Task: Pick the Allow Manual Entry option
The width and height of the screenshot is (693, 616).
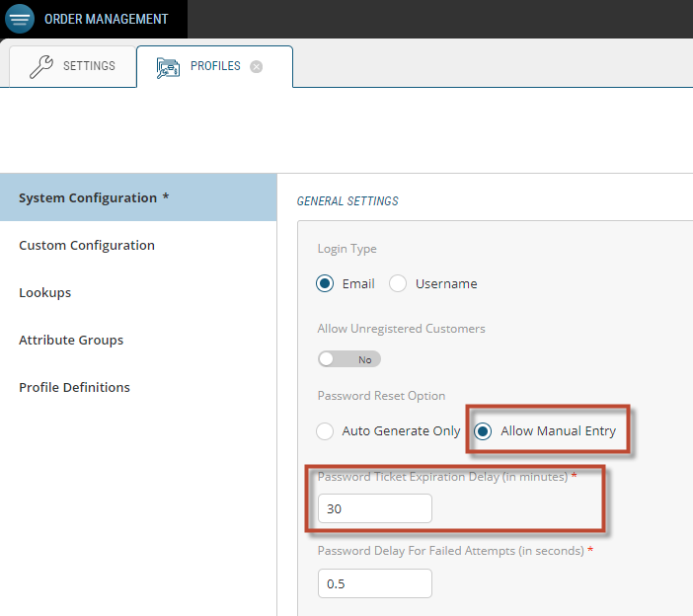Action: tap(483, 431)
